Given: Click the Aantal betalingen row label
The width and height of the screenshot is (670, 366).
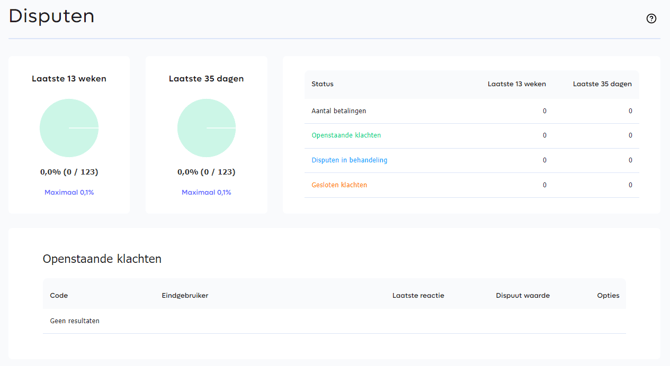Looking at the screenshot, I should coord(339,111).
